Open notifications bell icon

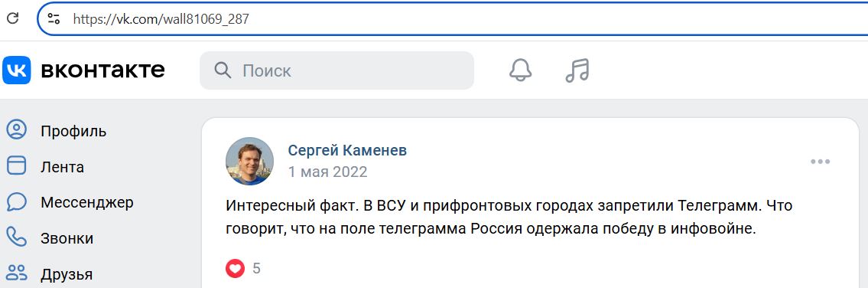[x=520, y=70]
